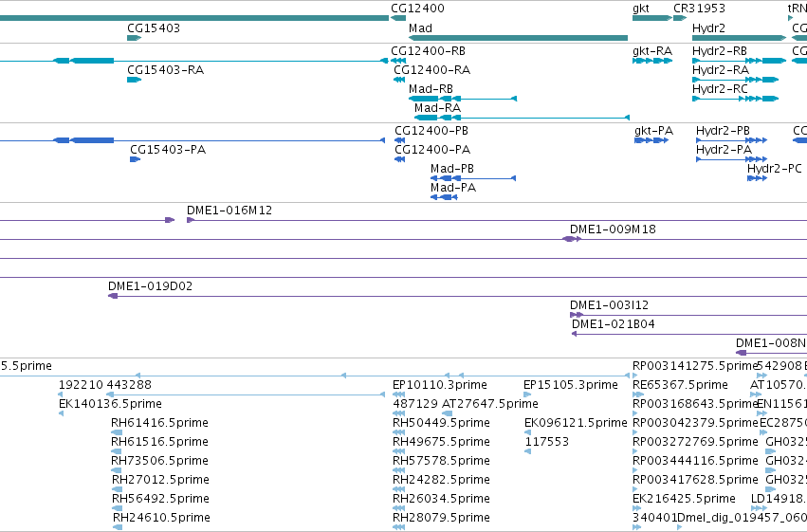The width and height of the screenshot is (807, 532).
Task: Click EST RP003444116.5prime label
Action: (695, 461)
